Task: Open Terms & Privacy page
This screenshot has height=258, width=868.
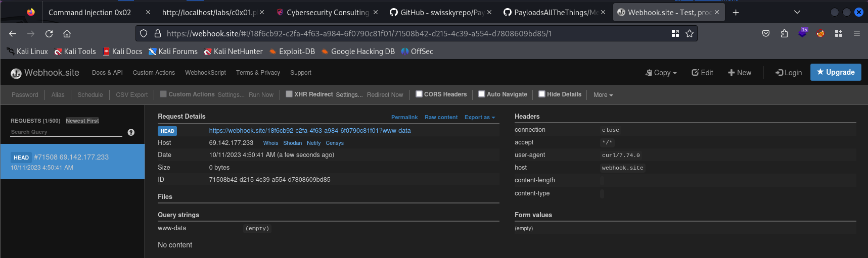Action: click(x=258, y=73)
